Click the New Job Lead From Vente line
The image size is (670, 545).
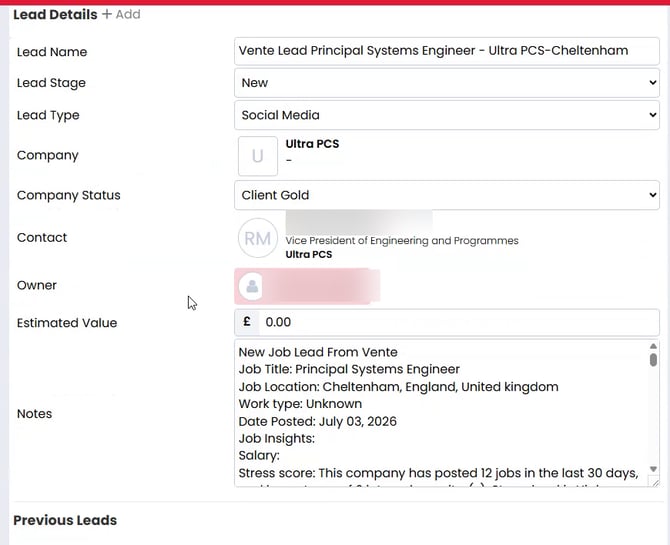(318, 352)
